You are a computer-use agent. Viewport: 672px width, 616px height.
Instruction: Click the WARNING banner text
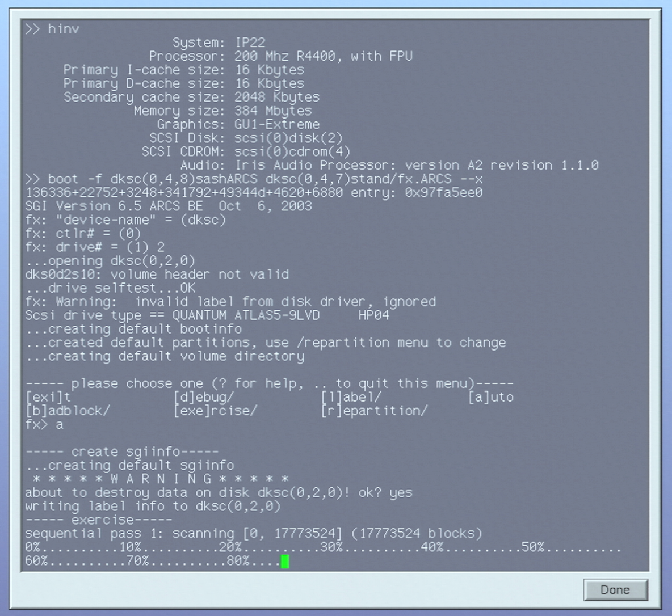pos(157,479)
